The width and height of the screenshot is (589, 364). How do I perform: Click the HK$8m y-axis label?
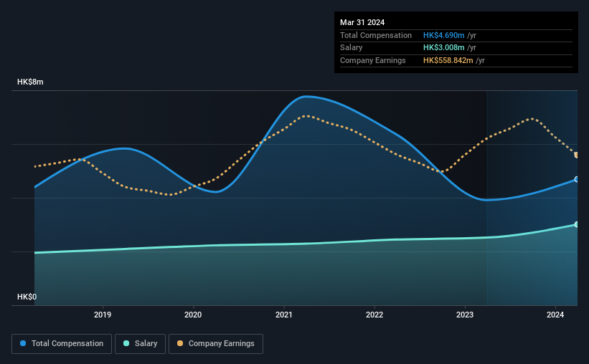[x=30, y=82]
